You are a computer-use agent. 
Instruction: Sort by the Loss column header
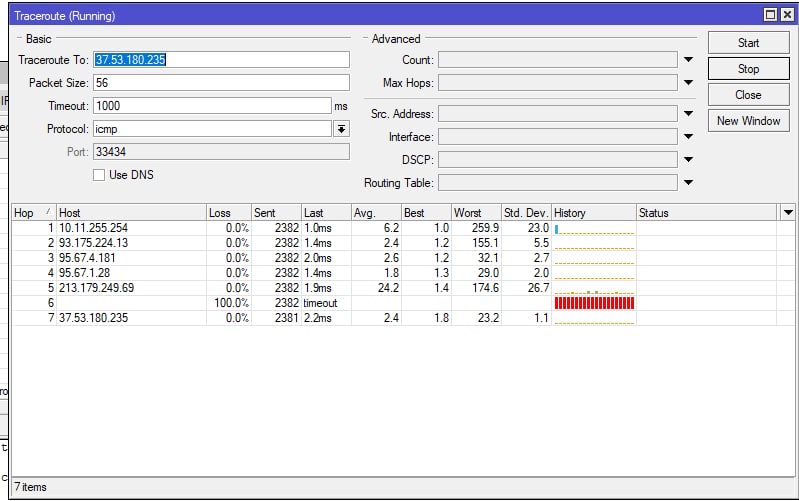[x=229, y=213]
